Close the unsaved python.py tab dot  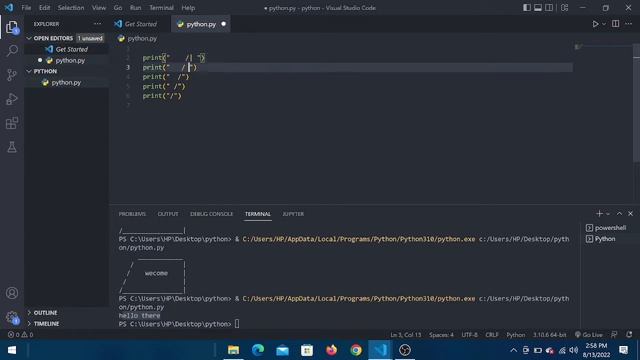pyautogui.click(x=223, y=24)
